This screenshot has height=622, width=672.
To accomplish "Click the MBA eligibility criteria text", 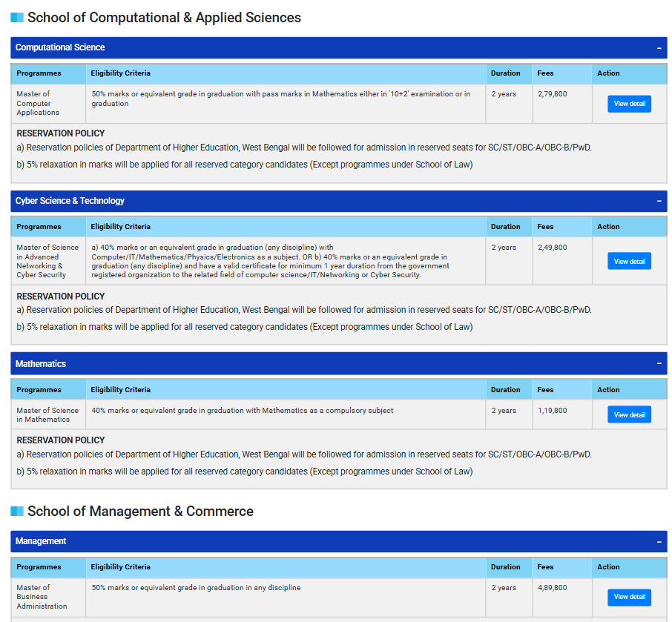I will [193, 586].
